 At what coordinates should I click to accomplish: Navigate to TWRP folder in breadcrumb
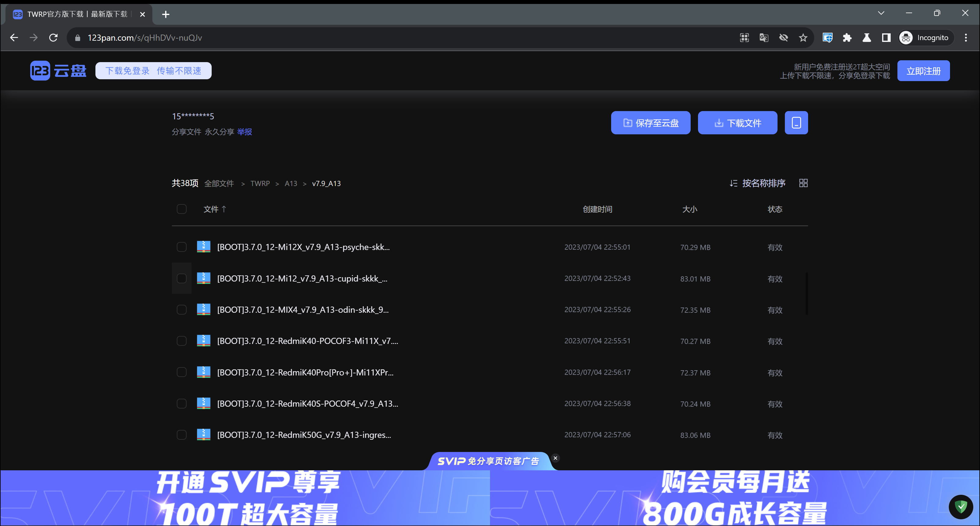click(260, 184)
